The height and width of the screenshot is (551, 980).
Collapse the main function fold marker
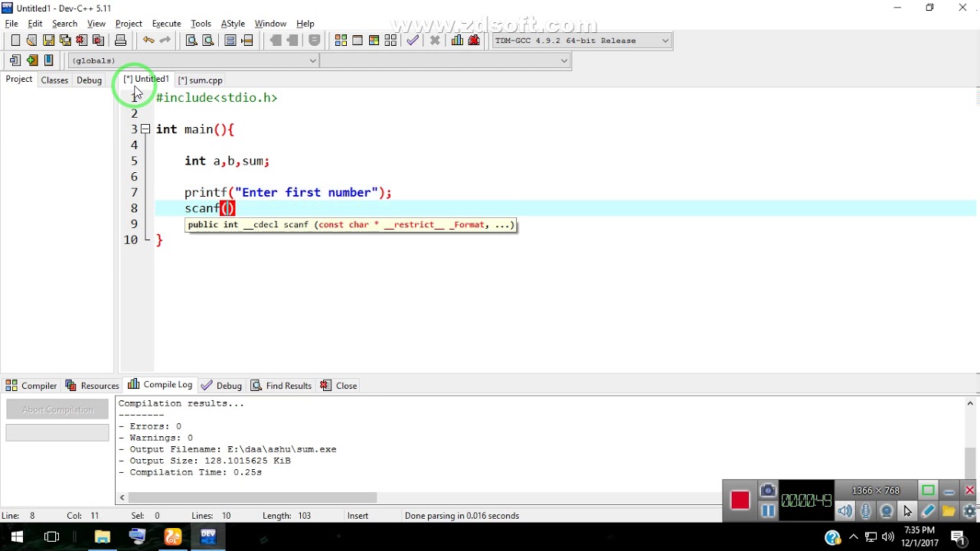point(145,129)
